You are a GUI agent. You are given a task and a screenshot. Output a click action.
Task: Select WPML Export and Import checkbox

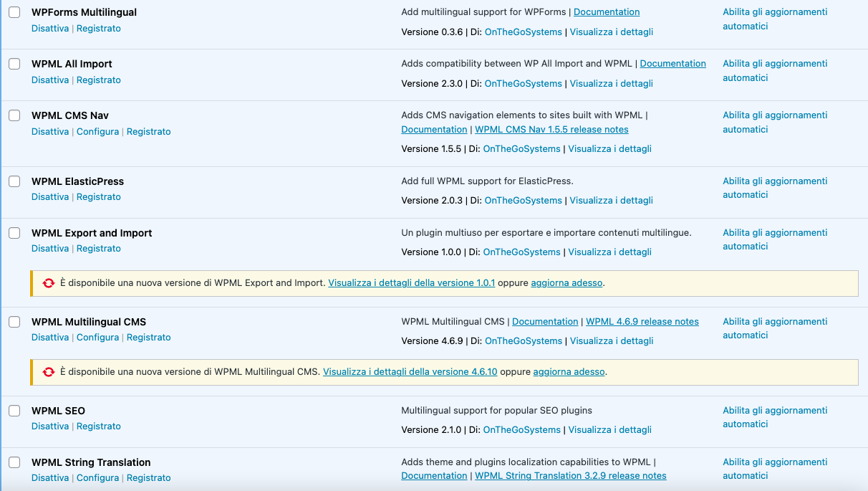[x=14, y=233]
